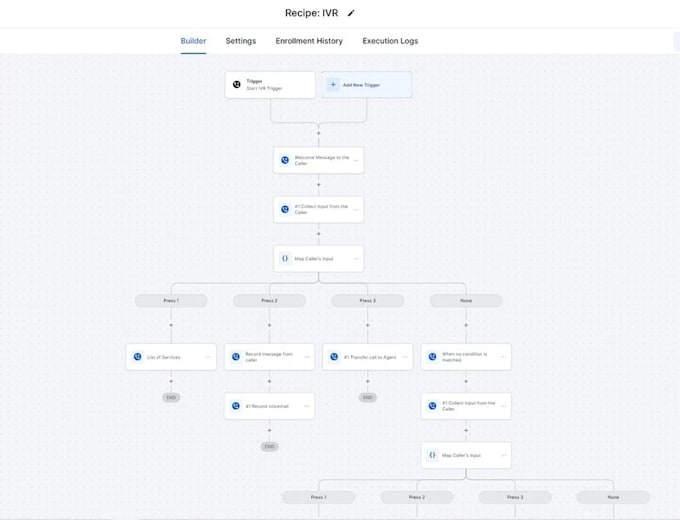Click the END marker below List of Services
680x520 pixels.
pos(171,397)
